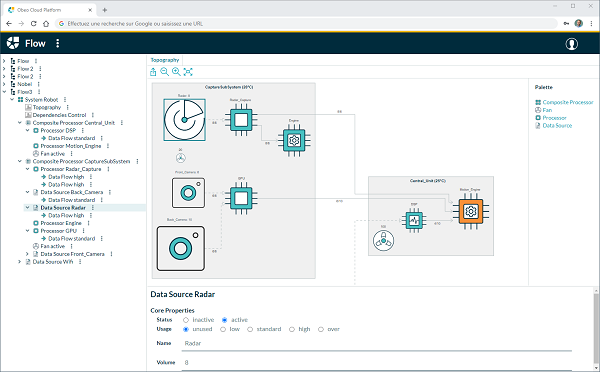Screen dimensions: 600x372
Task: Collapse the System Robot node
Action: [12, 100]
